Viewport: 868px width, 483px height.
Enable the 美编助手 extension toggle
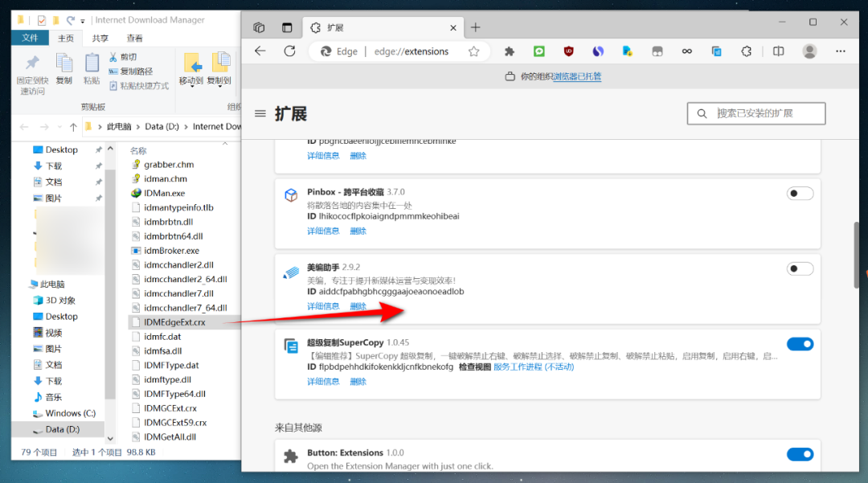pyautogui.click(x=800, y=269)
